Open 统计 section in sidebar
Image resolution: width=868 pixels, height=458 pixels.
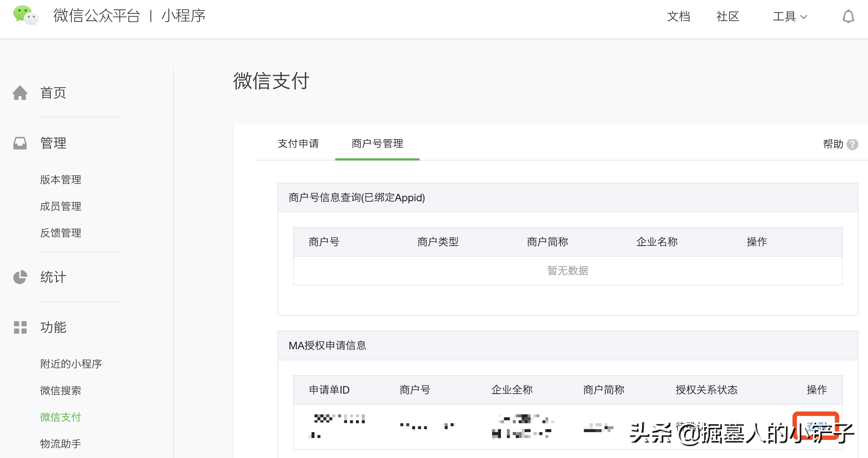point(53,277)
